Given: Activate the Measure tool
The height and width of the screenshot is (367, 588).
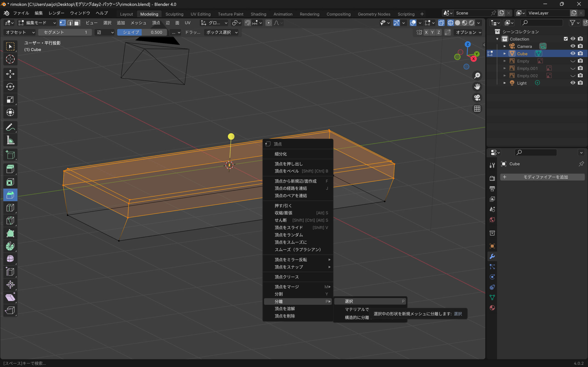Looking at the screenshot, I should pyautogui.click(x=10, y=140).
